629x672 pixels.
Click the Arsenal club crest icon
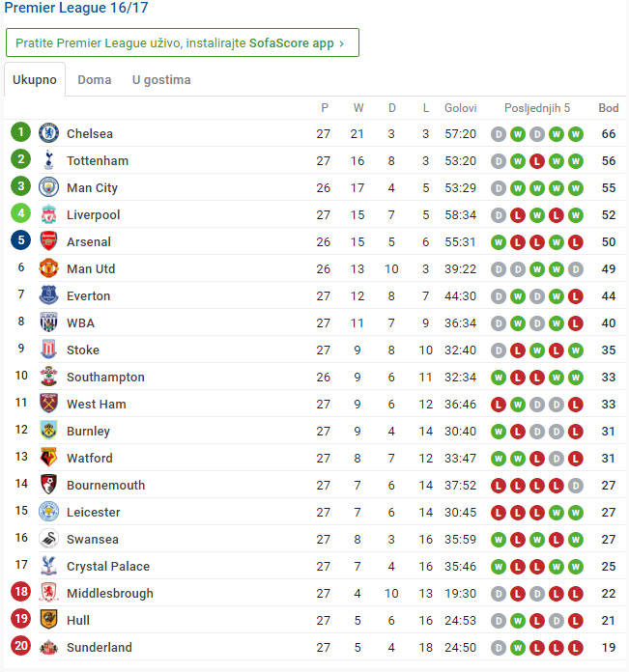(48, 241)
